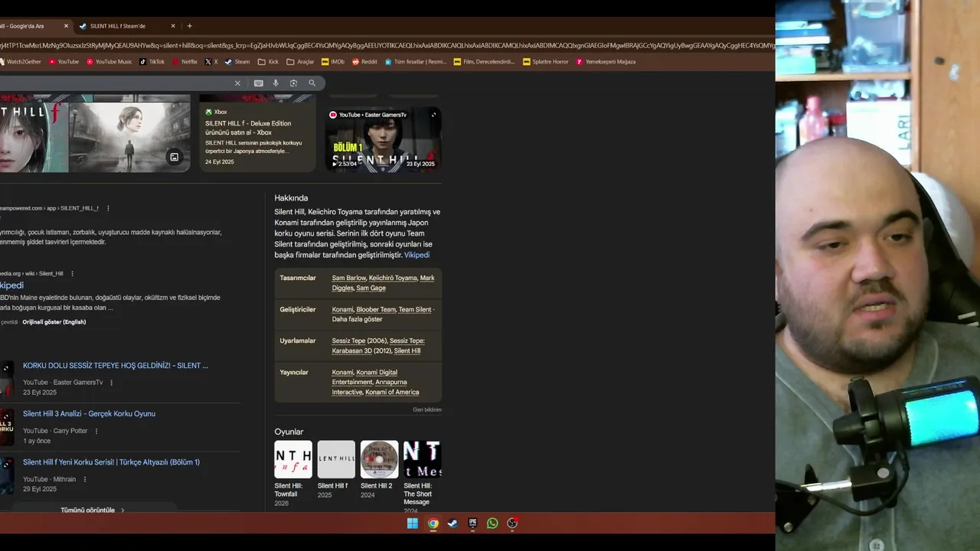Open the Reddit bookmark

click(x=364, y=61)
